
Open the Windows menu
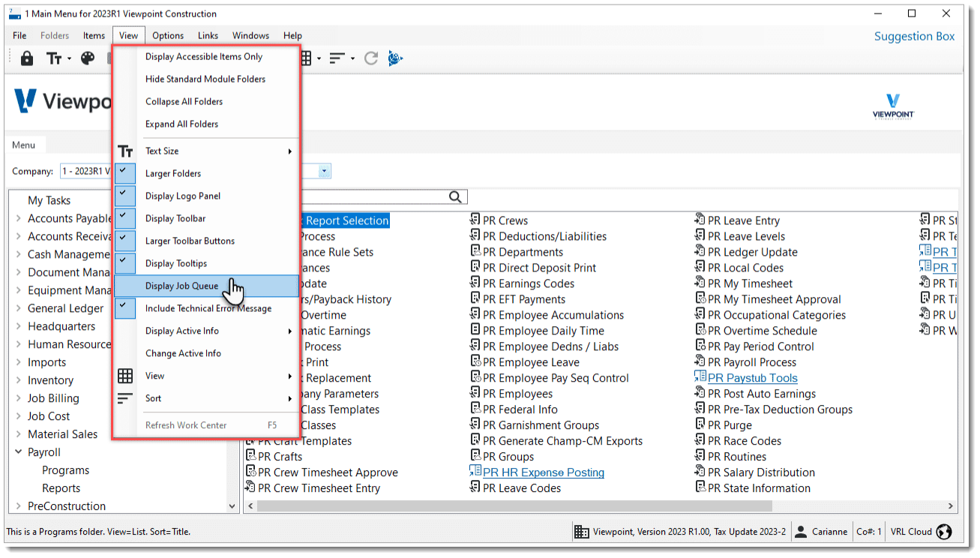tap(250, 35)
